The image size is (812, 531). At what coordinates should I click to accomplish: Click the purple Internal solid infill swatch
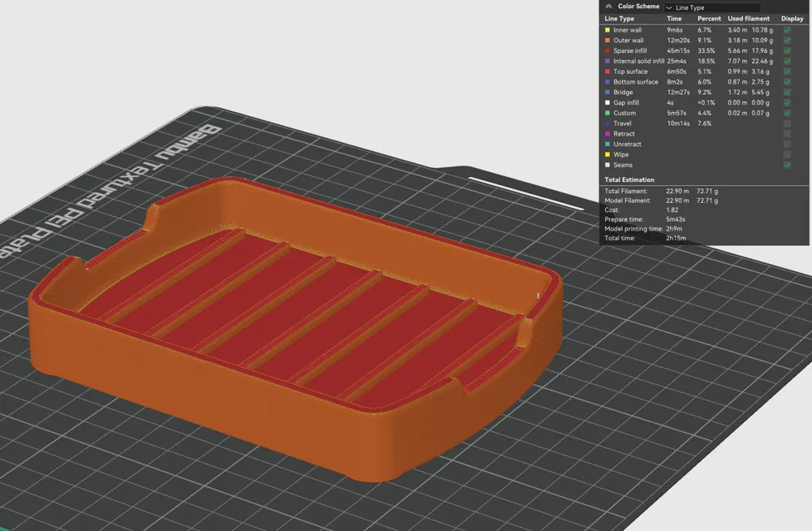pyautogui.click(x=607, y=61)
